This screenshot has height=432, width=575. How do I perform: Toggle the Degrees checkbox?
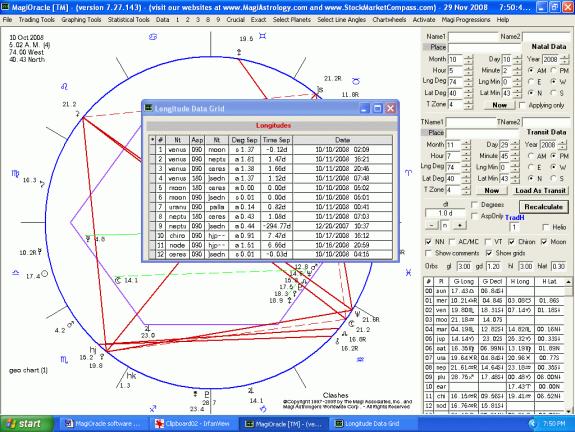click(475, 205)
